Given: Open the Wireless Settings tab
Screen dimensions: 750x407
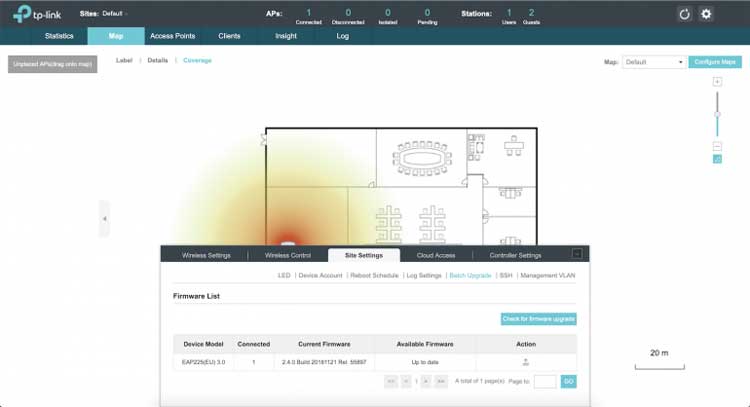Looking at the screenshot, I should pos(206,255).
